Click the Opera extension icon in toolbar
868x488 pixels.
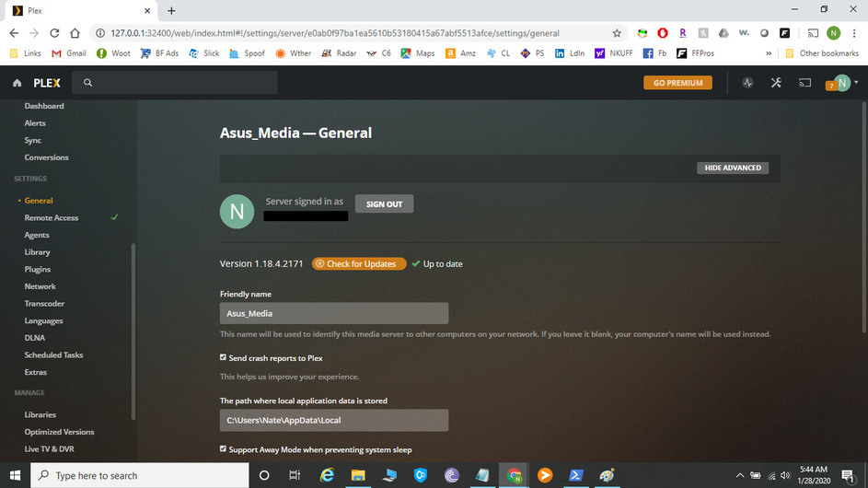click(663, 33)
